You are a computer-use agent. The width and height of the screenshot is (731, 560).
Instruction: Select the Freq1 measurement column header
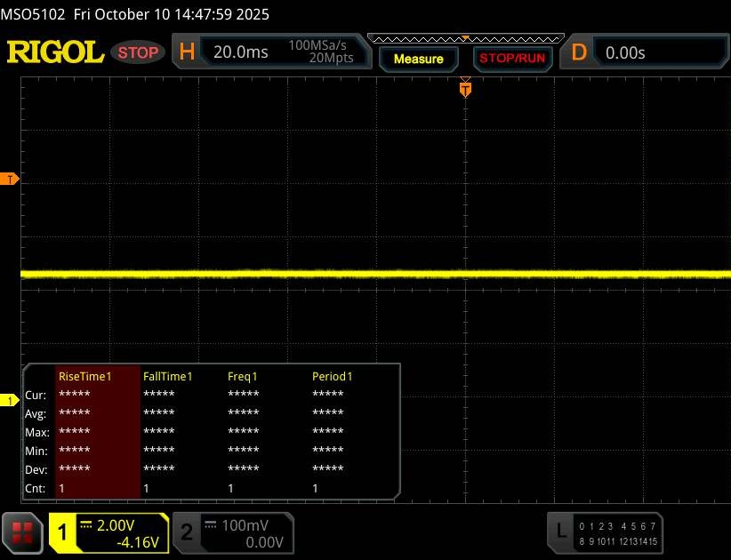(x=245, y=376)
